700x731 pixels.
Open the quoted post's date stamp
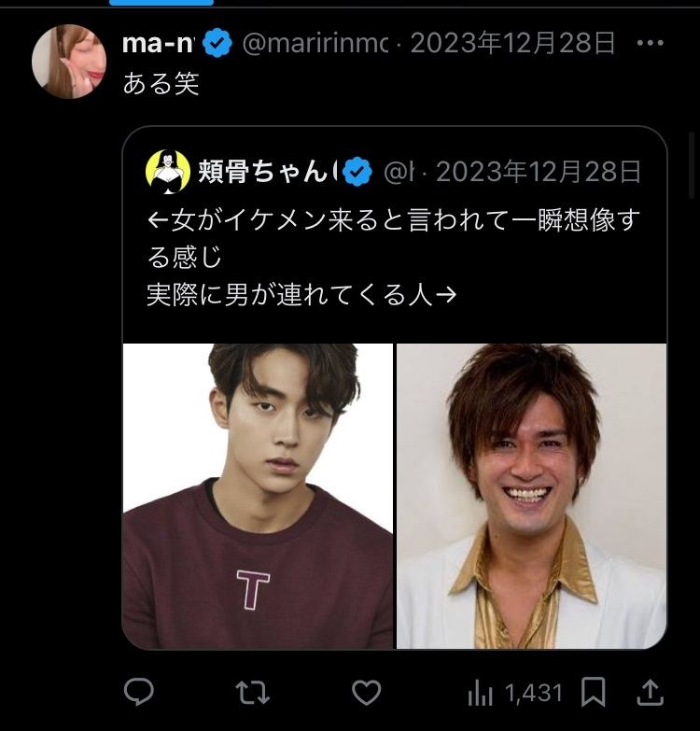pos(539,172)
